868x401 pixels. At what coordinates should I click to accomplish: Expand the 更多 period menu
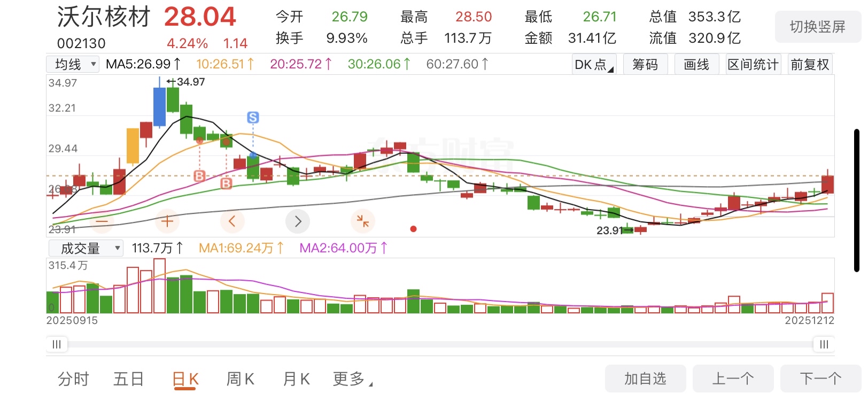tap(353, 379)
